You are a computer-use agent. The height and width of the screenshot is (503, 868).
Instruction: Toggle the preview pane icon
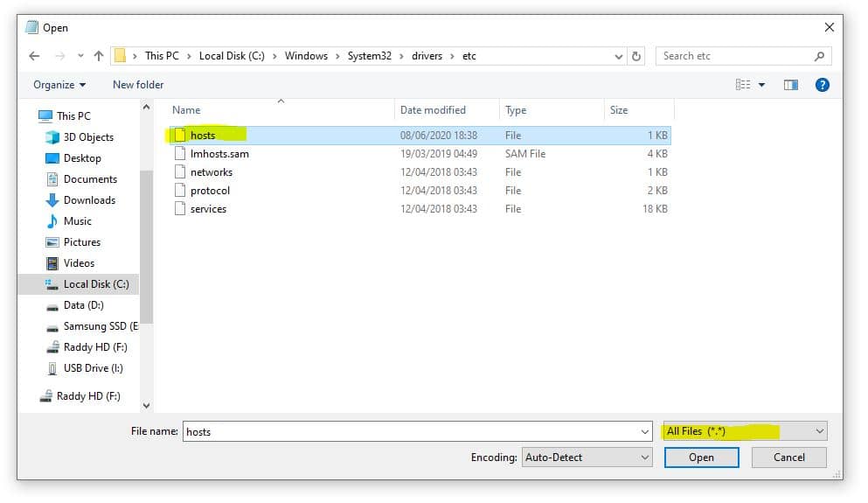[x=790, y=85]
